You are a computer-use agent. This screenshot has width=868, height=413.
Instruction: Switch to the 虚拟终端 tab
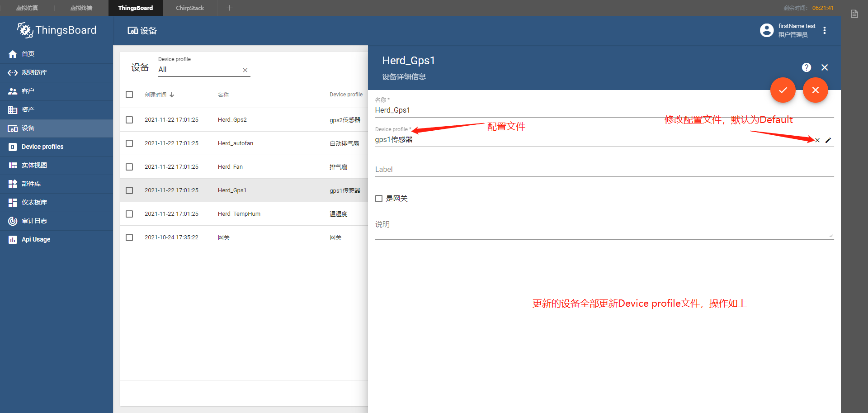(x=81, y=8)
